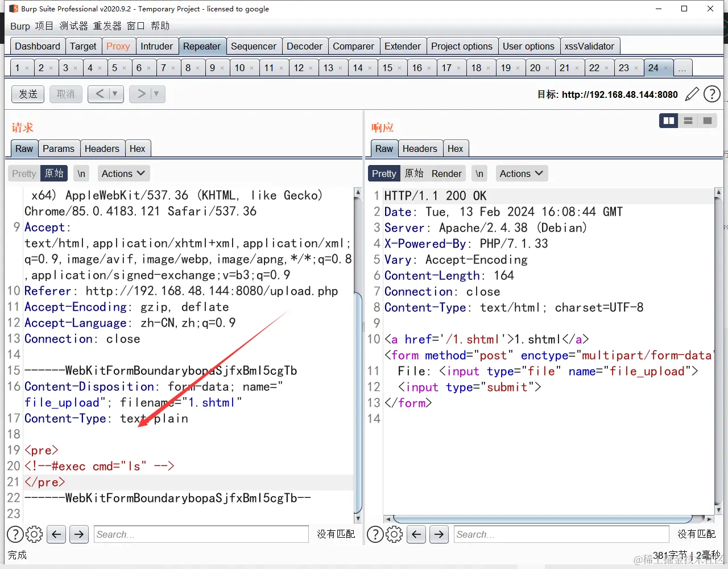The image size is (728, 569).
Task: Click line '<!--#exec cmd="ls" -->' in request
Action: pyautogui.click(x=99, y=466)
